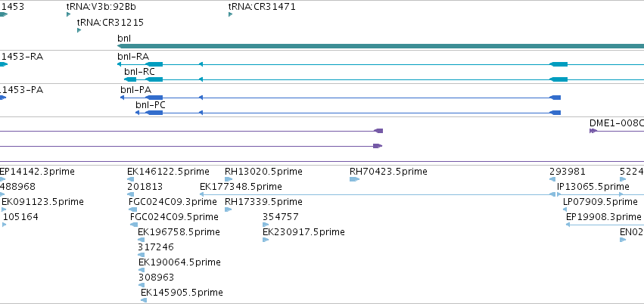Select the tRNA:CR31471 gene marker
The image size is (644, 304).
click(x=230, y=15)
